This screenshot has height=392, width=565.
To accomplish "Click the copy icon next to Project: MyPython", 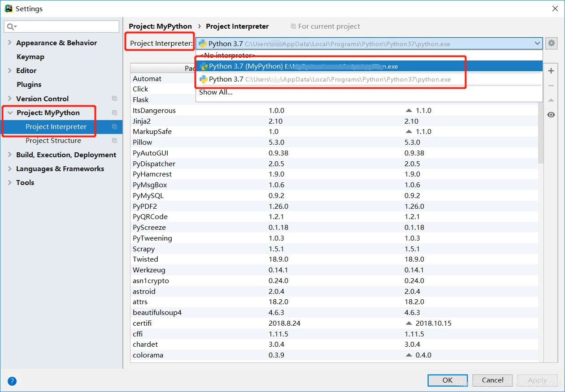I will (114, 112).
